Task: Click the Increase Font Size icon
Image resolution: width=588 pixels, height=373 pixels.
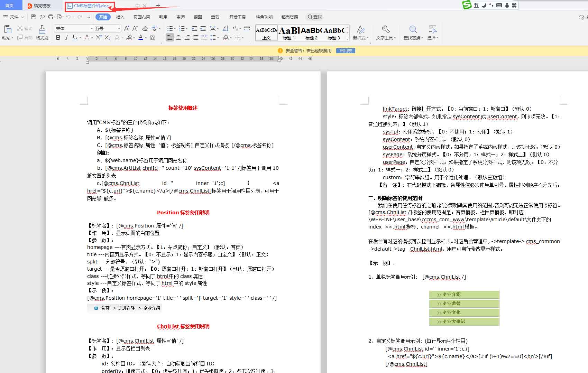Action: 127,28
